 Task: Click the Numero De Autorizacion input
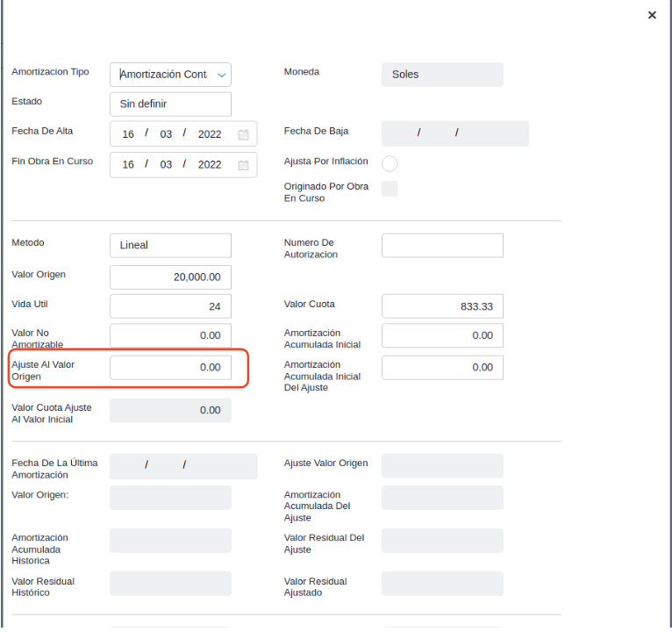click(442, 246)
